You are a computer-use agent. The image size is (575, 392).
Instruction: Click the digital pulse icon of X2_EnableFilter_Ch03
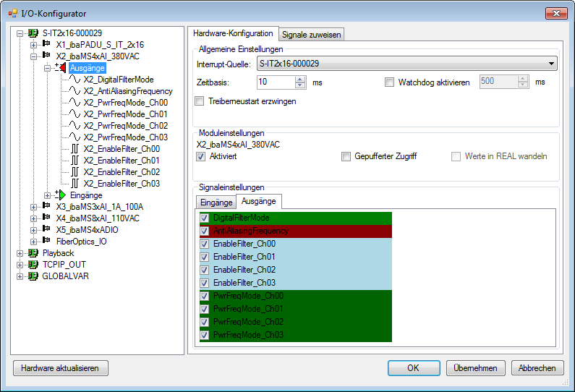pos(74,184)
